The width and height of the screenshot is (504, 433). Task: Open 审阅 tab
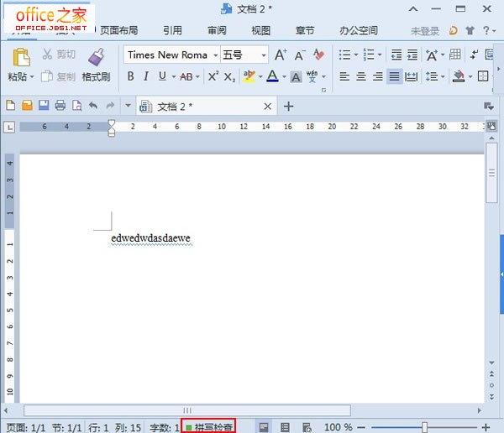click(x=217, y=30)
